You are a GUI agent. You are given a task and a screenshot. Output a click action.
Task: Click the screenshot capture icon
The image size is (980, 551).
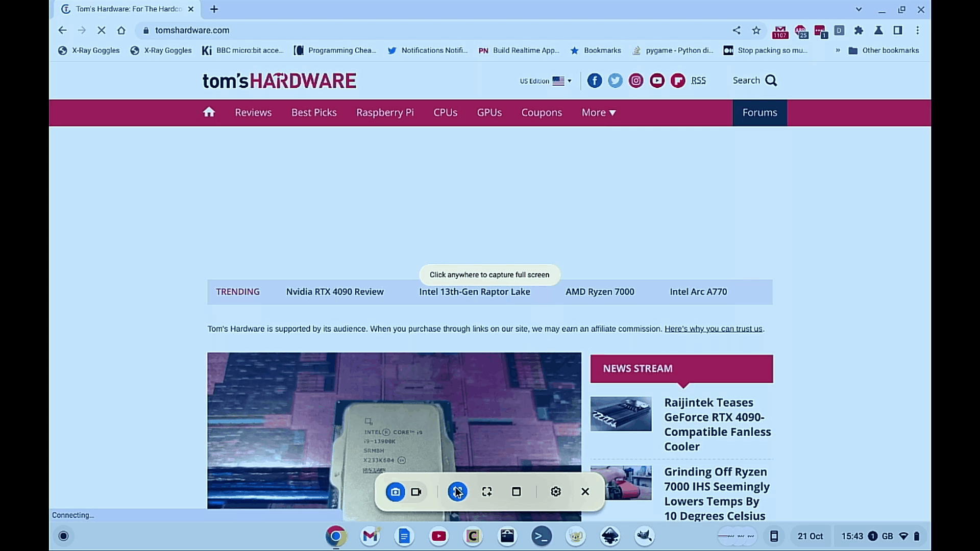[x=395, y=491]
